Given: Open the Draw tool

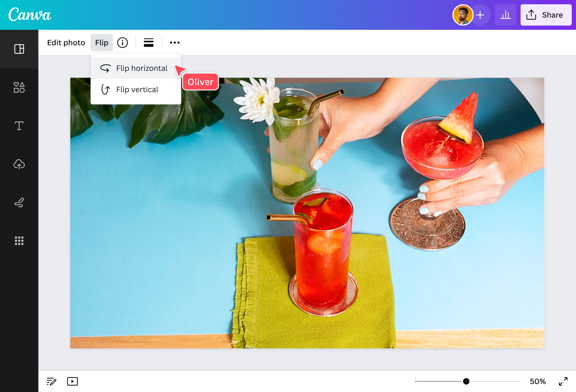Looking at the screenshot, I should click(x=19, y=202).
